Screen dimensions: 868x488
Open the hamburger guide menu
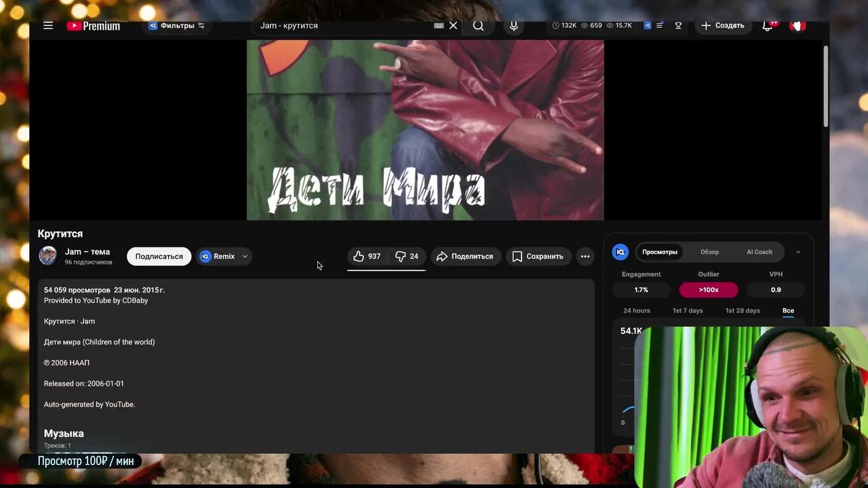(48, 26)
